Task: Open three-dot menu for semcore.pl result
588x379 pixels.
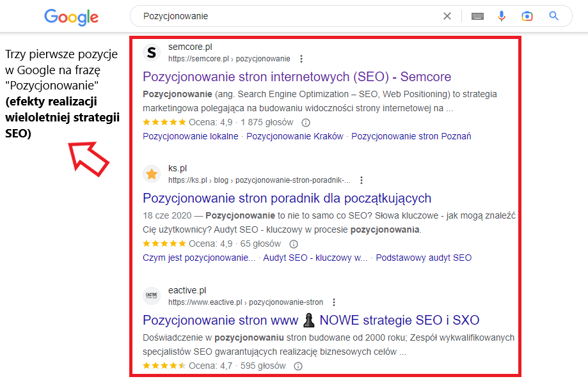Action: pyautogui.click(x=301, y=59)
